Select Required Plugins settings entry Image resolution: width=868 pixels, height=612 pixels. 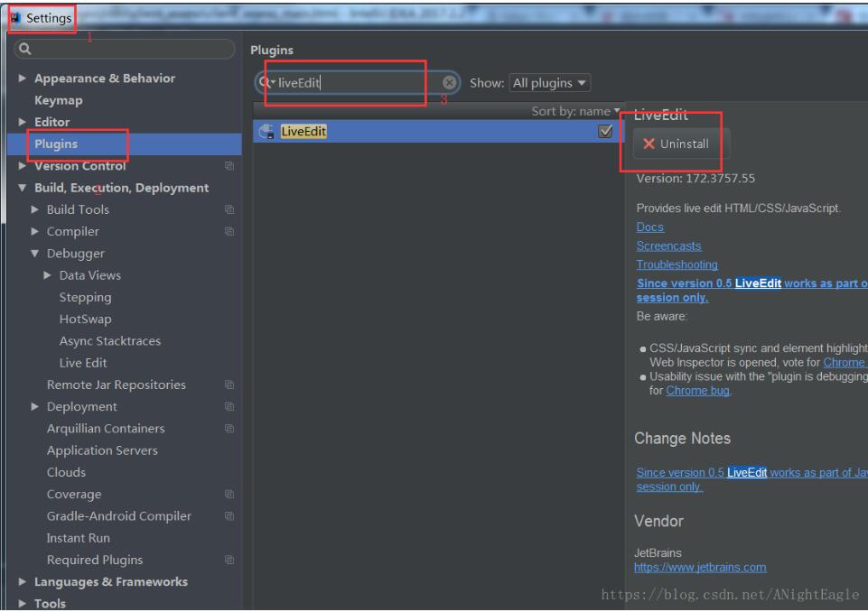tap(95, 560)
